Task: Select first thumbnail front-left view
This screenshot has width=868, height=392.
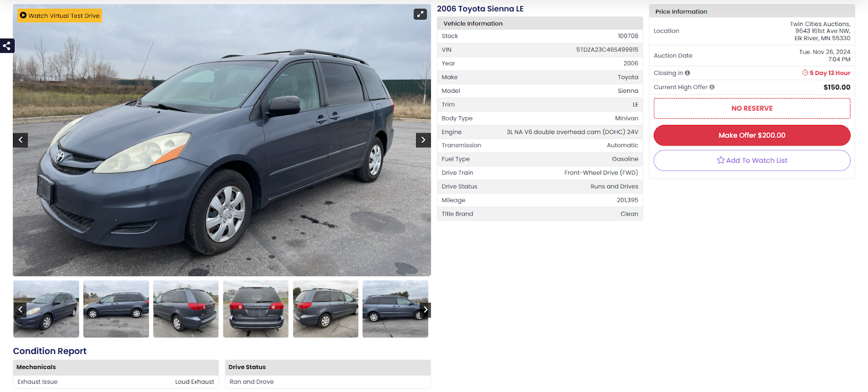Action: [46, 309]
